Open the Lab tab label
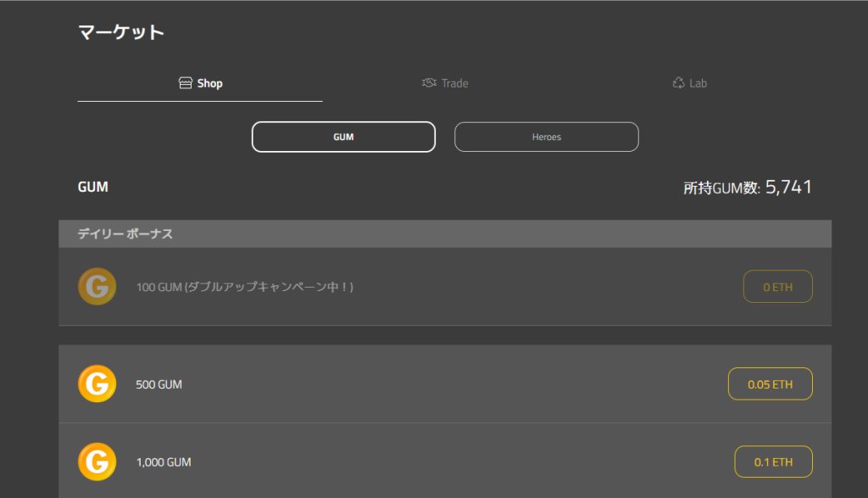 (x=698, y=83)
